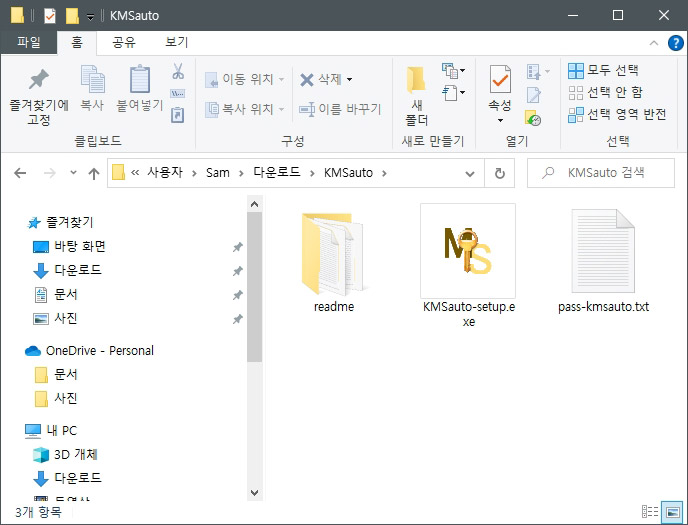Screen dimensions: 688x525
Task: Click KMSauto in the address path
Action: [348, 172]
